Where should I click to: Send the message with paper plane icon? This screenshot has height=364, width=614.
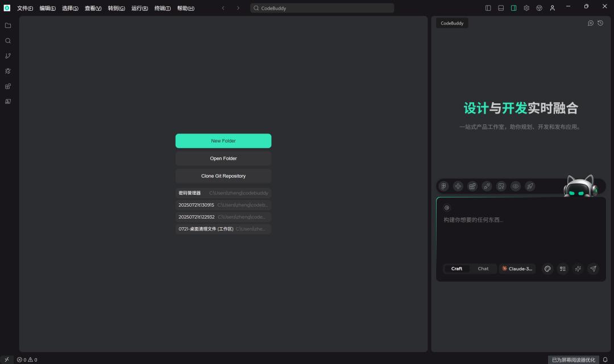point(593,269)
